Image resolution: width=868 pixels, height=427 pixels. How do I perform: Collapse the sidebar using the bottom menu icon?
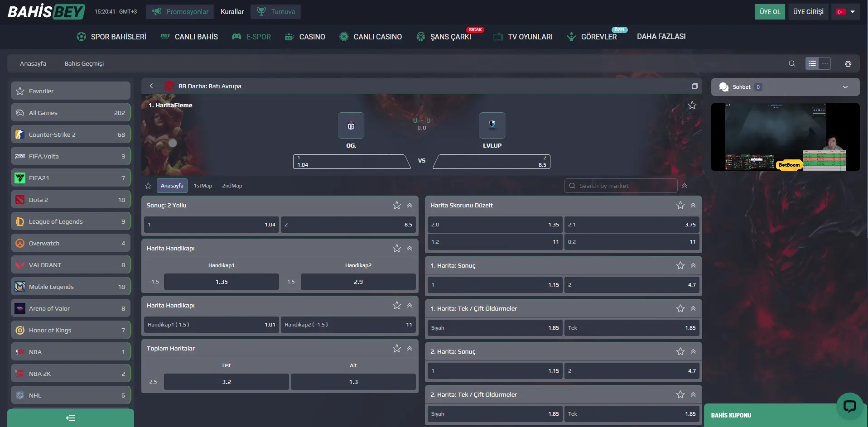point(71,418)
